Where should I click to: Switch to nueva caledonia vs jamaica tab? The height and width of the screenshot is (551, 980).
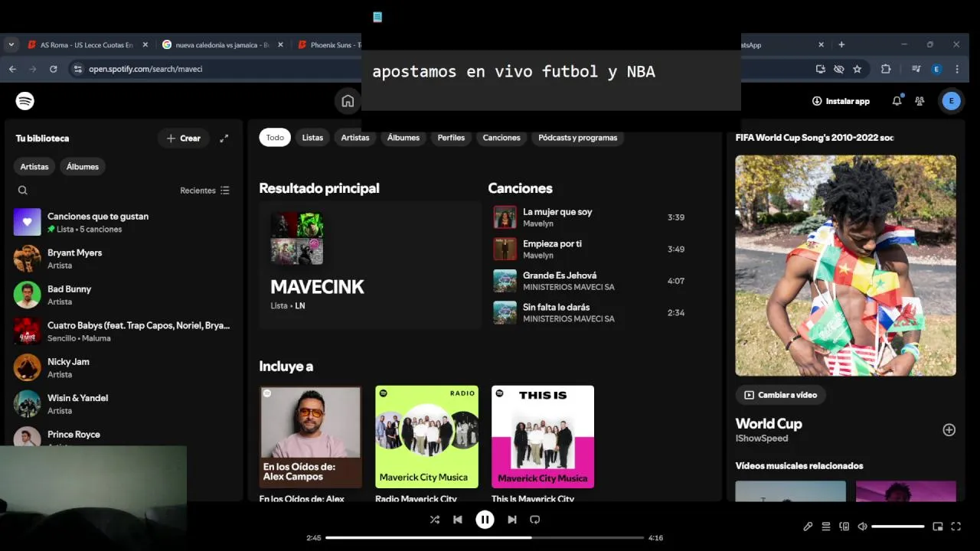[222, 45]
